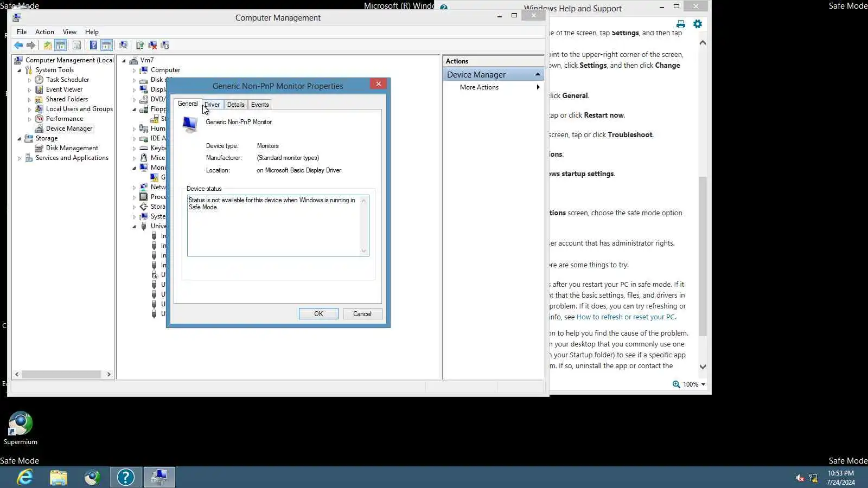Image resolution: width=868 pixels, height=488 pixels.
Task: Open Help from the blue question-mark toolbar icon
Action: (93, 46)
